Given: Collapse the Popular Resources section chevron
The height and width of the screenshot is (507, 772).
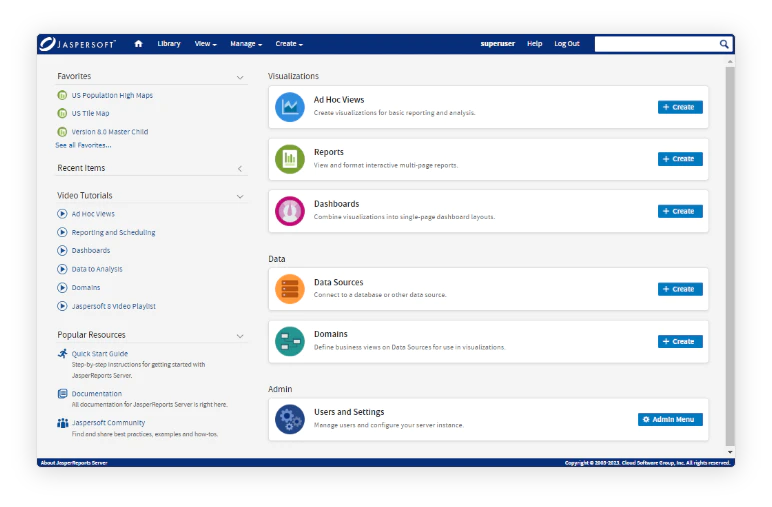Looking at the screenshot, I should [x=240, y=336].
